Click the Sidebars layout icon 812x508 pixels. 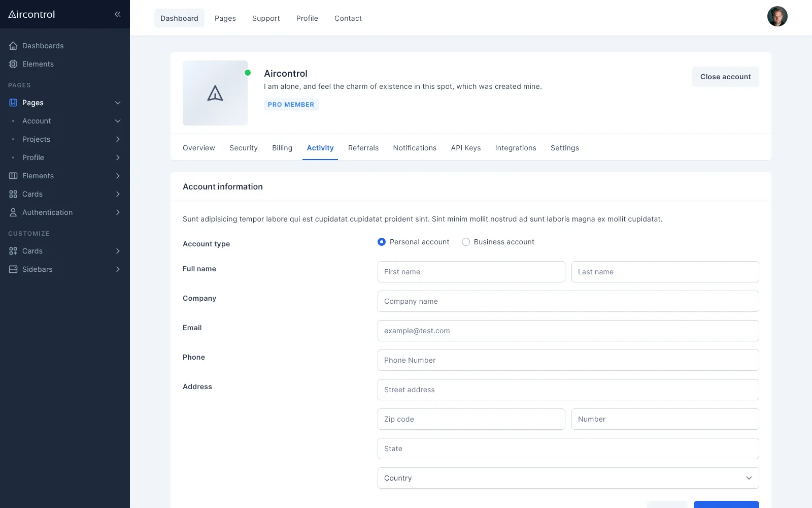(13, 269)
